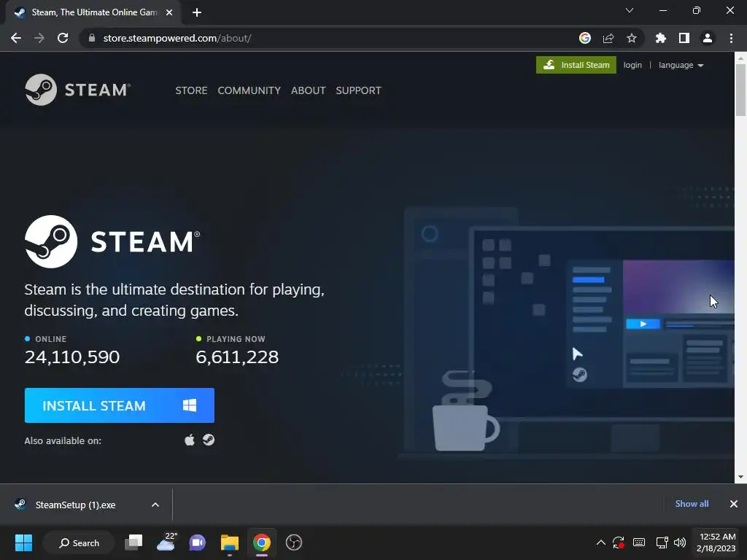
Task: Open the tab search chevron in the title bar
Action: click(630, 10)
